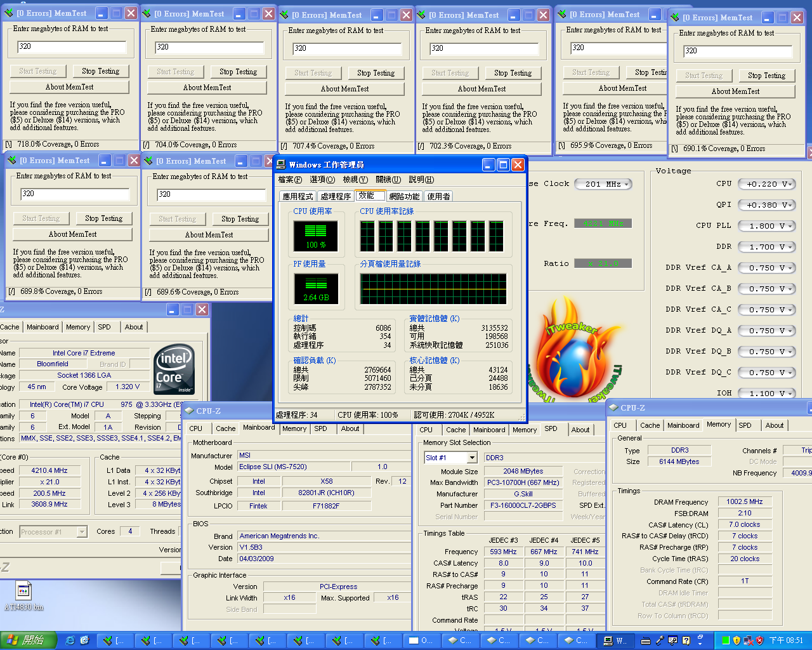Click the CPU-Z title icon of the Timings window
This screenshot has height=650, width=812.
613,408
